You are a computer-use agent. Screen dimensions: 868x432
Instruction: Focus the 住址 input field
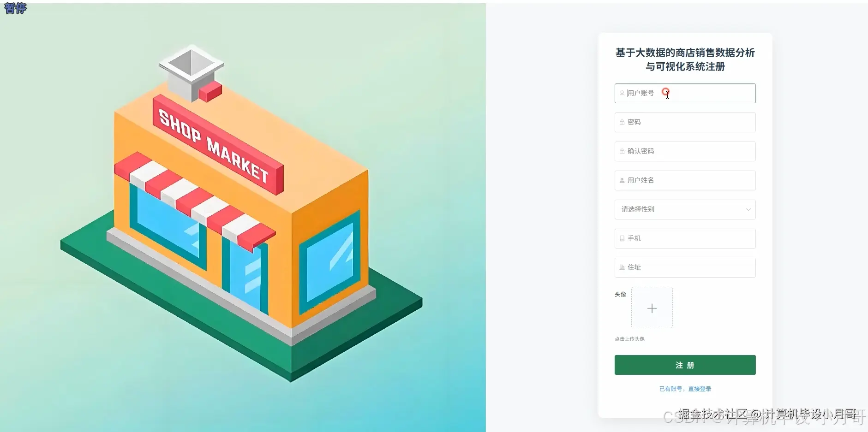click(x=685, y=267)
